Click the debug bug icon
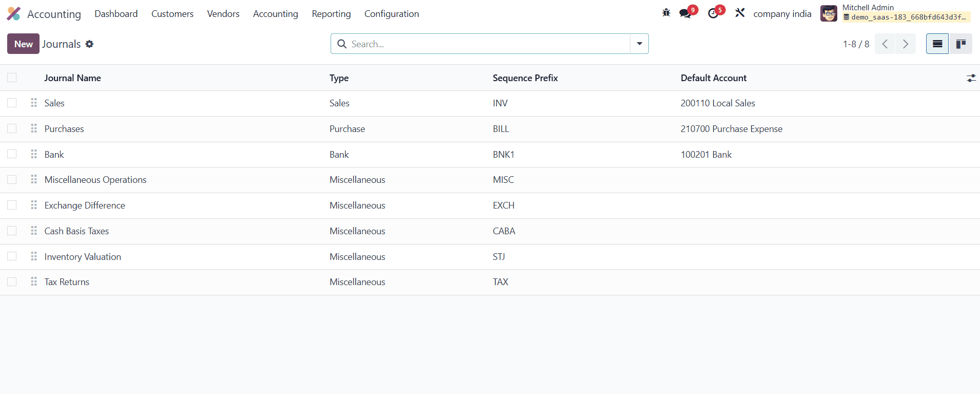 coord(666,13)
